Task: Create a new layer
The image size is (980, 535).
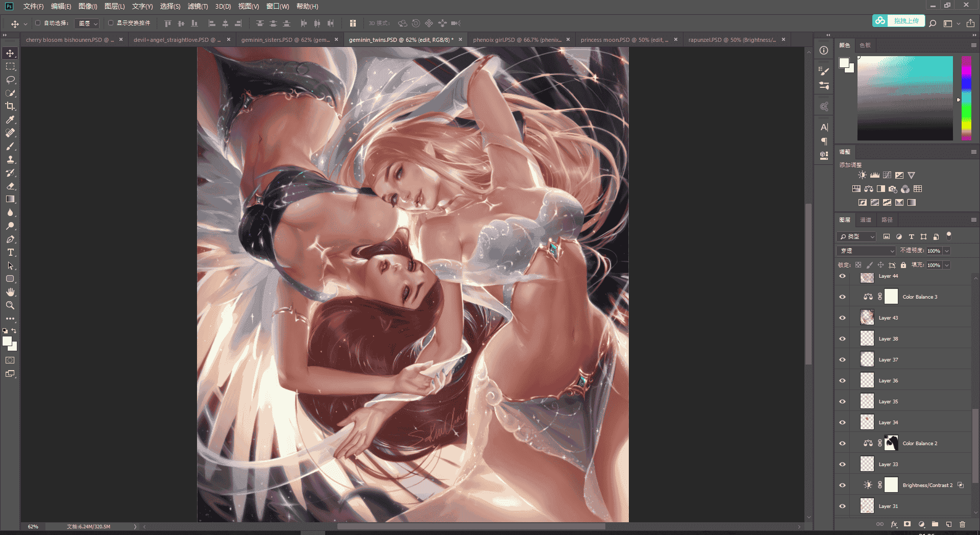Action: pyautogui.click(x=949, y=524)
